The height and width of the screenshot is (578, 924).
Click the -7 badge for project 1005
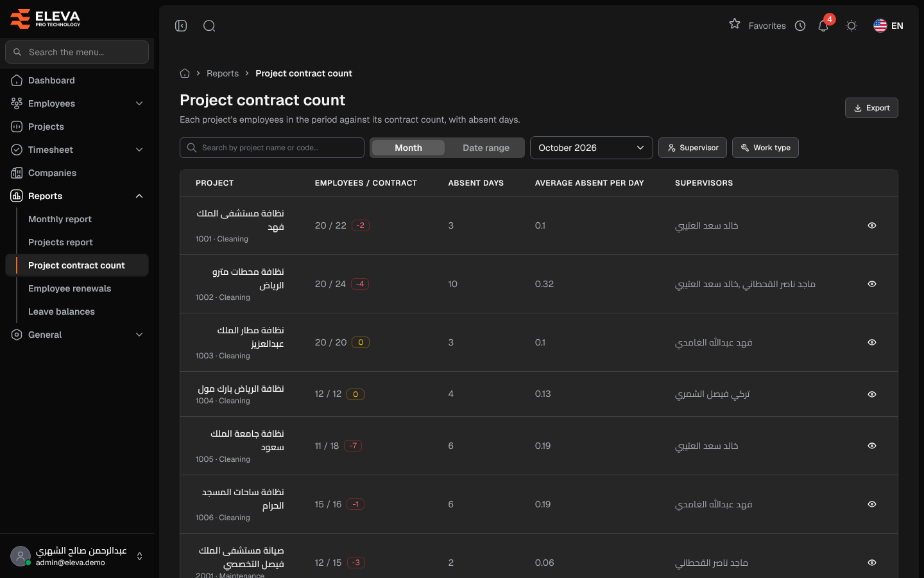353,446
